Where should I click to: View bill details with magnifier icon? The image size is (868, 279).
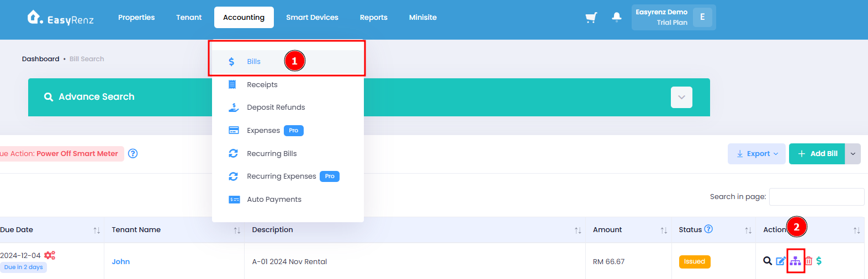tap(768, 261)
